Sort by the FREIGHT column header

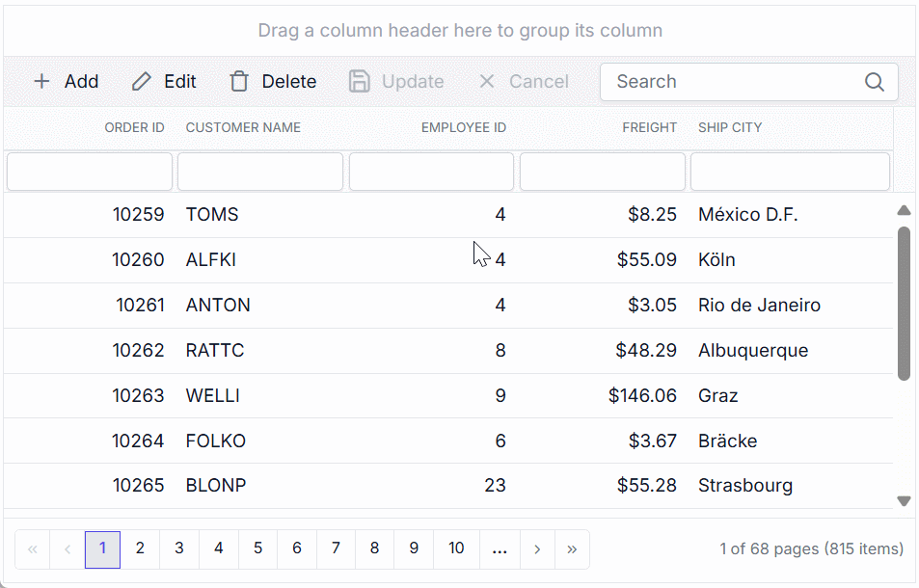point(649,126)
